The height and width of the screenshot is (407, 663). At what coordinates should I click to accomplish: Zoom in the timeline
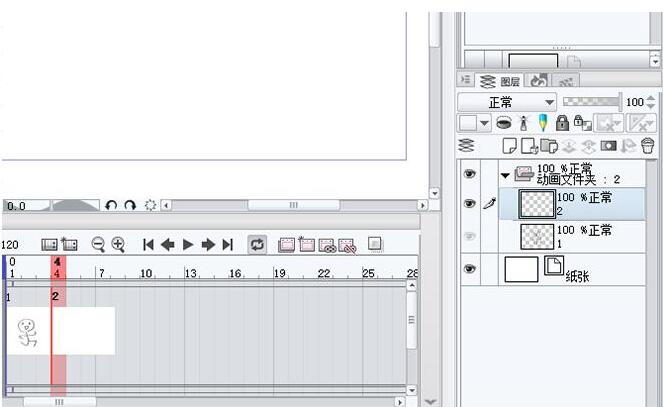click(118, 244)
